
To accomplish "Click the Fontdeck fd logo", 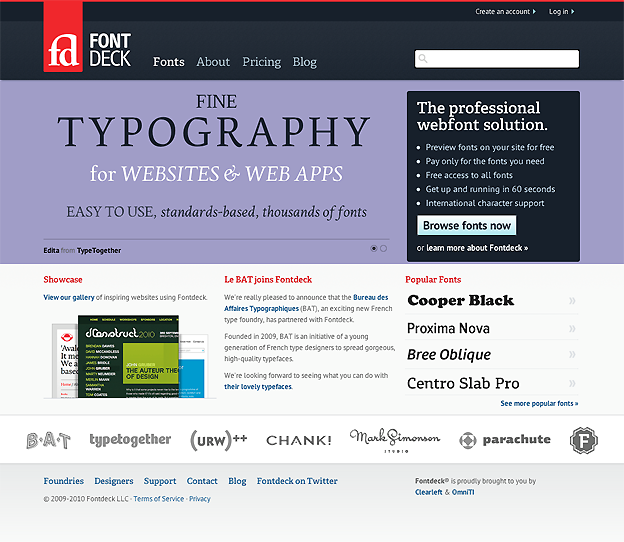I will [x=63, y=37].
